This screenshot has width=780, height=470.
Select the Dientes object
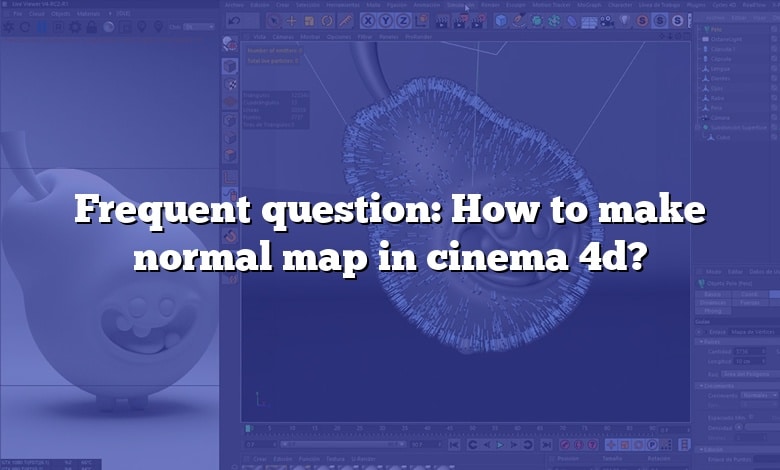[x=720, y=79]
